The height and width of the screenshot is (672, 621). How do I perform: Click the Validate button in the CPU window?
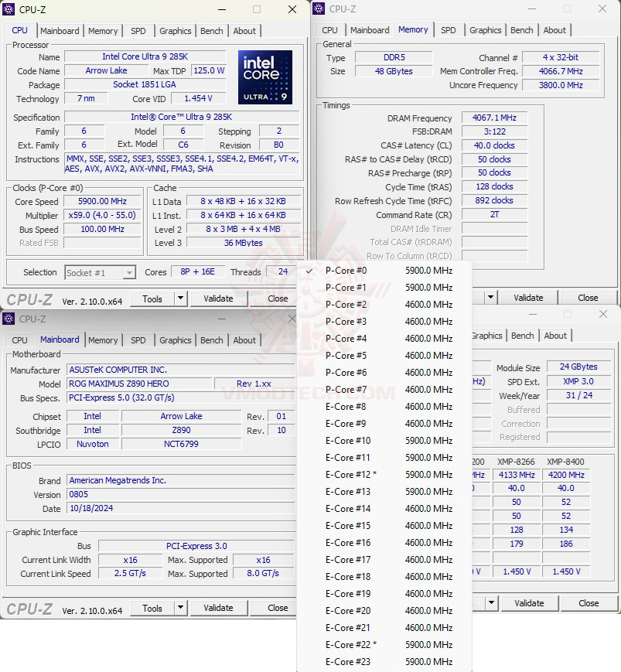point(219,298)
